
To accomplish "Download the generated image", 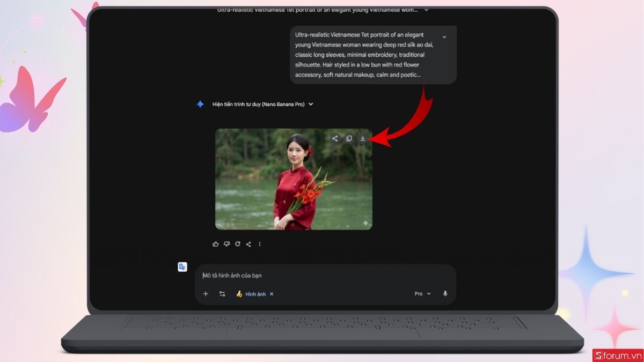I will pos(363,138).
